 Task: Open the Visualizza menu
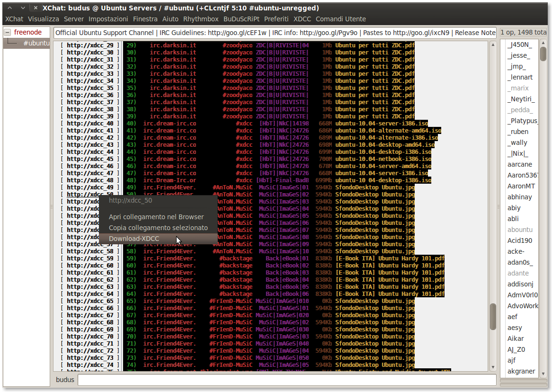pos(44,19)
